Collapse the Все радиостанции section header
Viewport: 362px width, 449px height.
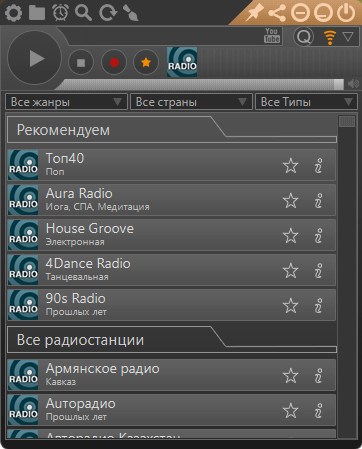pyautogui.click(x=172, y=340)
